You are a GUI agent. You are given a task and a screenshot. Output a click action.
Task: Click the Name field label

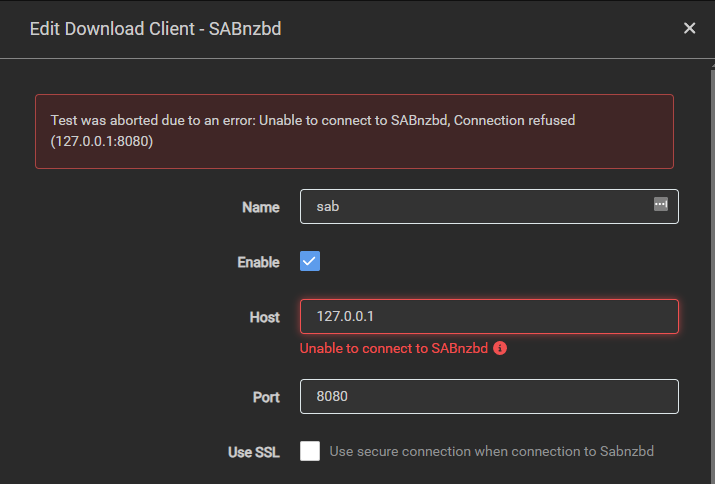[261, 208]
